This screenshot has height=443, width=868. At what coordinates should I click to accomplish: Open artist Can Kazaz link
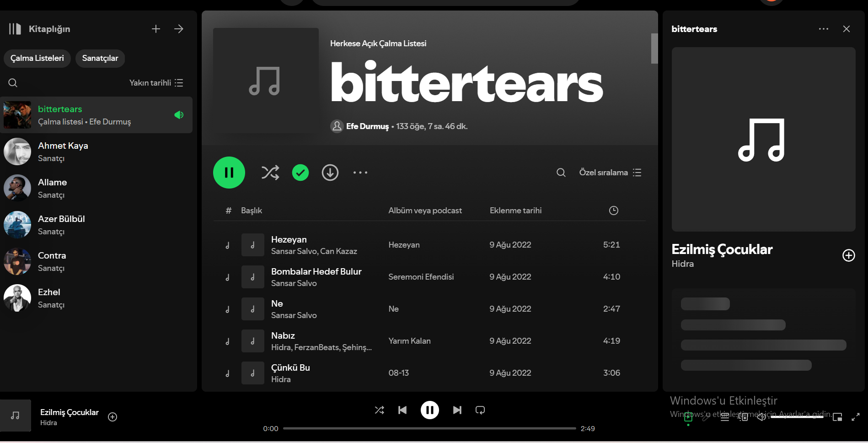click(339, 251)
